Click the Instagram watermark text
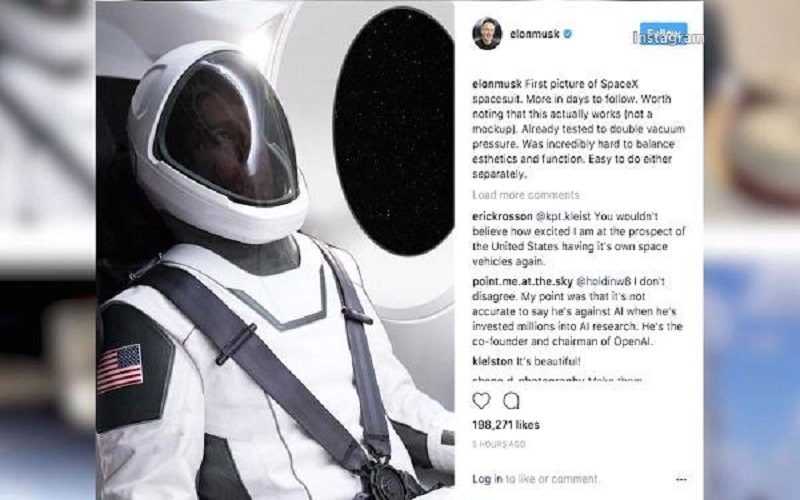 pos(668,38)
